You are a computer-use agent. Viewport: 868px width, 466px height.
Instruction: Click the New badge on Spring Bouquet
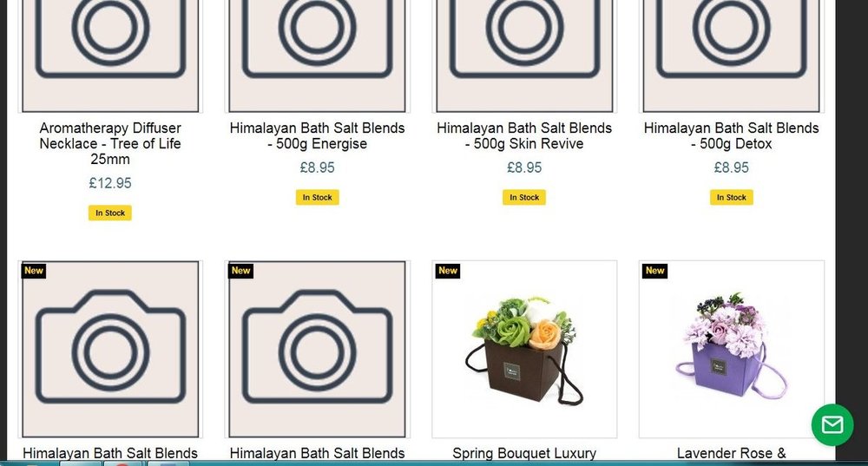(x=447, y=271)
